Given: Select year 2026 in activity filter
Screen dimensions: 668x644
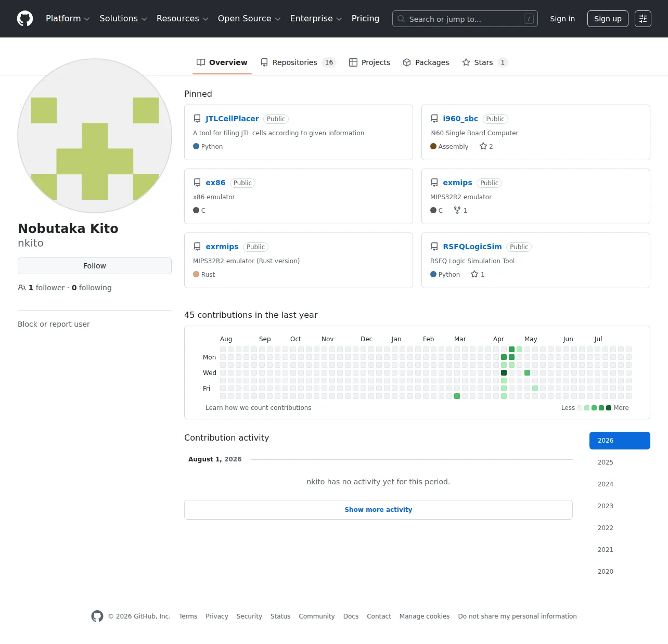Looking at the screenshot, I should [x=620, y=441].
